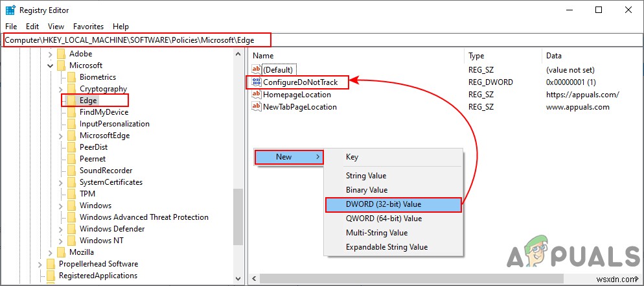Select the TPM folder icon

[x=72, y=193]
